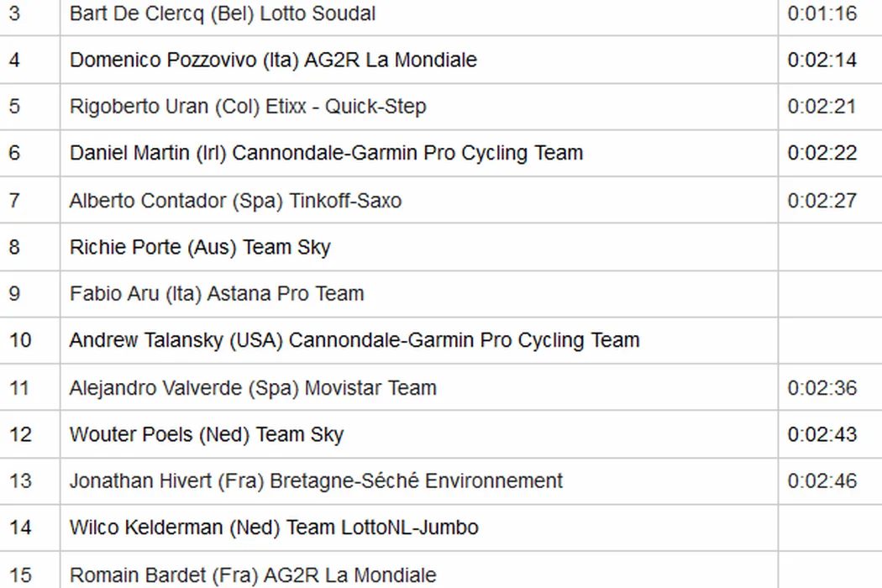Click Alejandro Valverde Movistar Team entry
The width and height of the screenshot is (882, 588).
pyautogui.click(x=253, y=388)
